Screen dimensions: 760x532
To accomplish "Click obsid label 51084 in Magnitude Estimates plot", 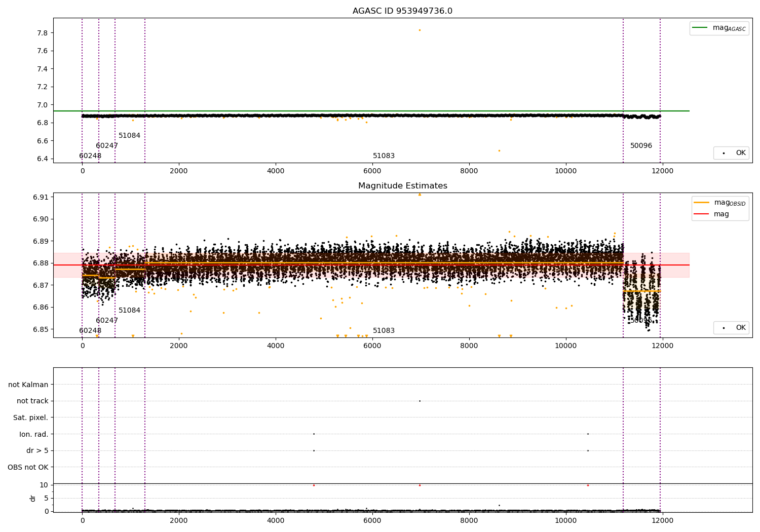I will click(129, 311).
